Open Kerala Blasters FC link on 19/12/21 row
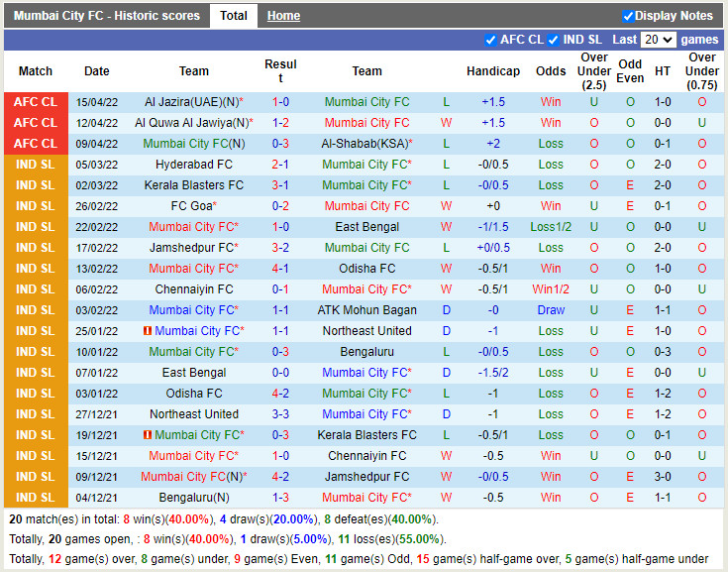This screenshot has width=728, height=572. point(366,435)
